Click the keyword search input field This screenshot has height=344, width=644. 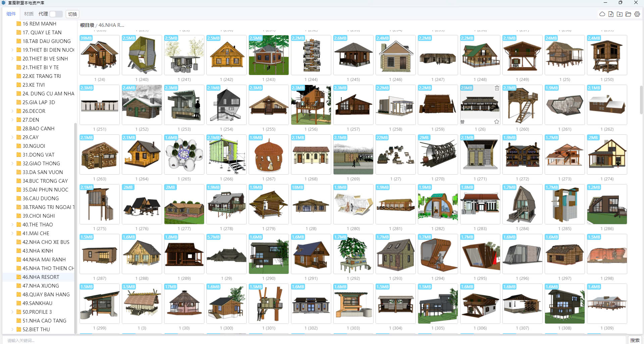coord(302,340)
